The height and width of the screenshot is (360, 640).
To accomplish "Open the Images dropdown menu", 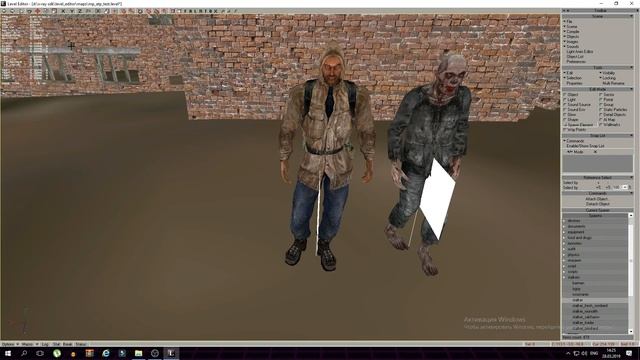I will point(571,42).
